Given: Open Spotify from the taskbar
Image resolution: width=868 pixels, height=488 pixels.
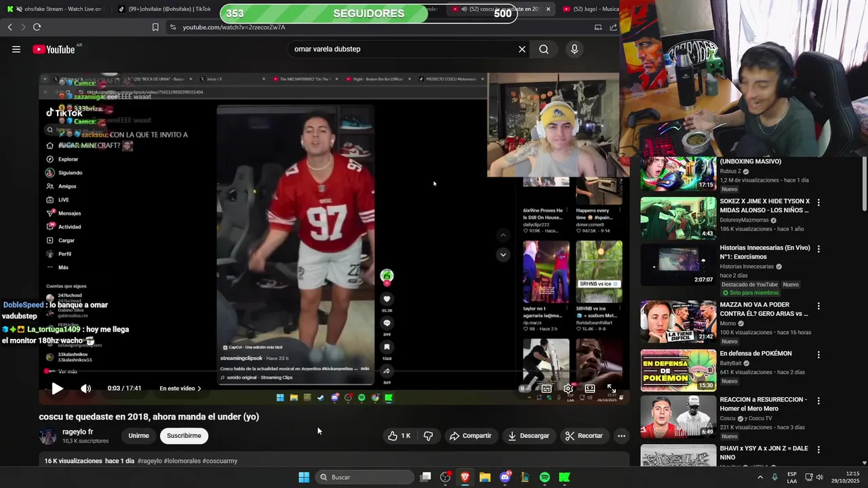Looking at the screenshot, I should click(545, 477).
